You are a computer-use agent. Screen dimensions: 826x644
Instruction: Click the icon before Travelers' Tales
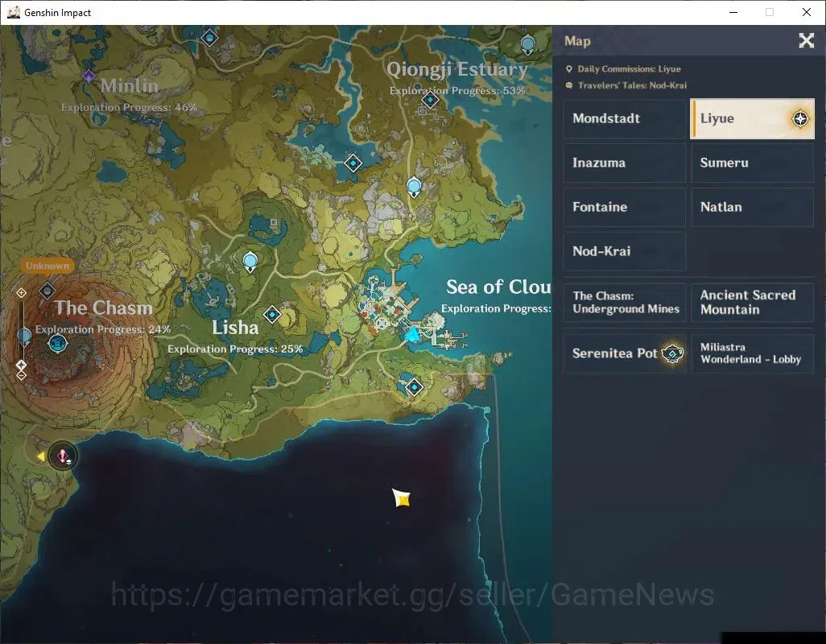coord(569,85)
